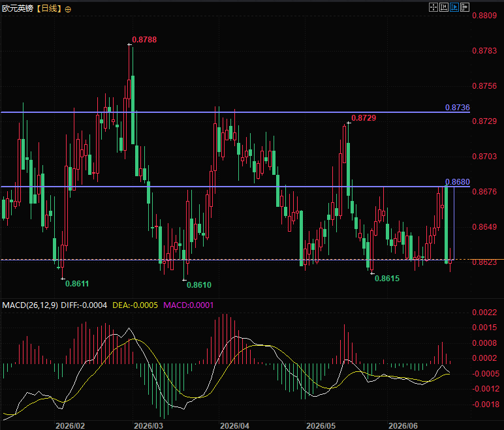
Task: Select the 0.8736 horizontal resistance line label
Action: (x=458, y=108)
